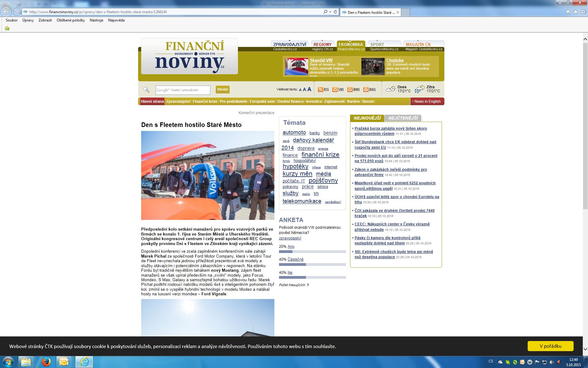Open File Explorer from taskbar

click(26, 362)
